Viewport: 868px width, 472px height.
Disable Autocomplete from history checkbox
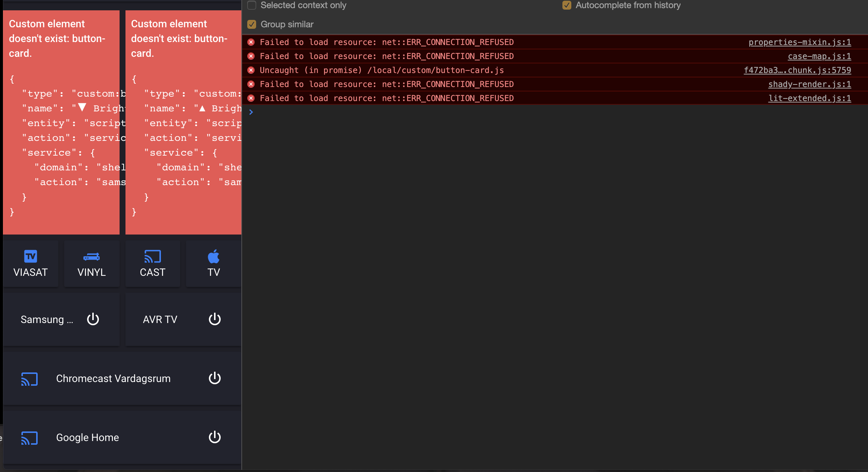(x=567, y=5)
